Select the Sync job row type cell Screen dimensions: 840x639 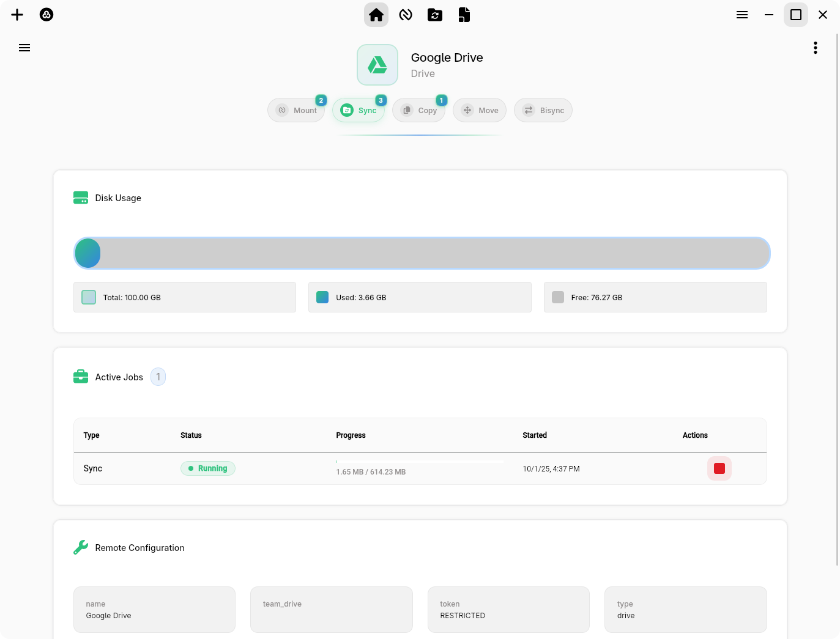(x=93, y=468)
